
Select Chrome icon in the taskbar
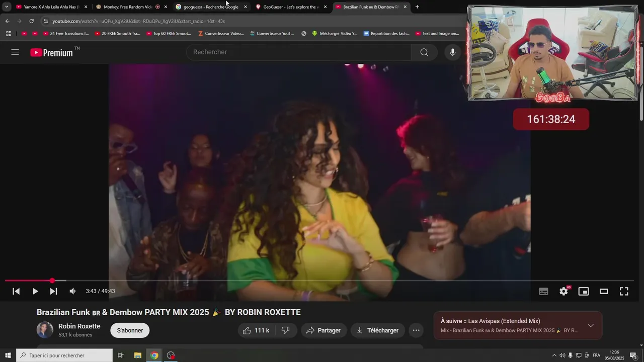(x=154, y=355)
